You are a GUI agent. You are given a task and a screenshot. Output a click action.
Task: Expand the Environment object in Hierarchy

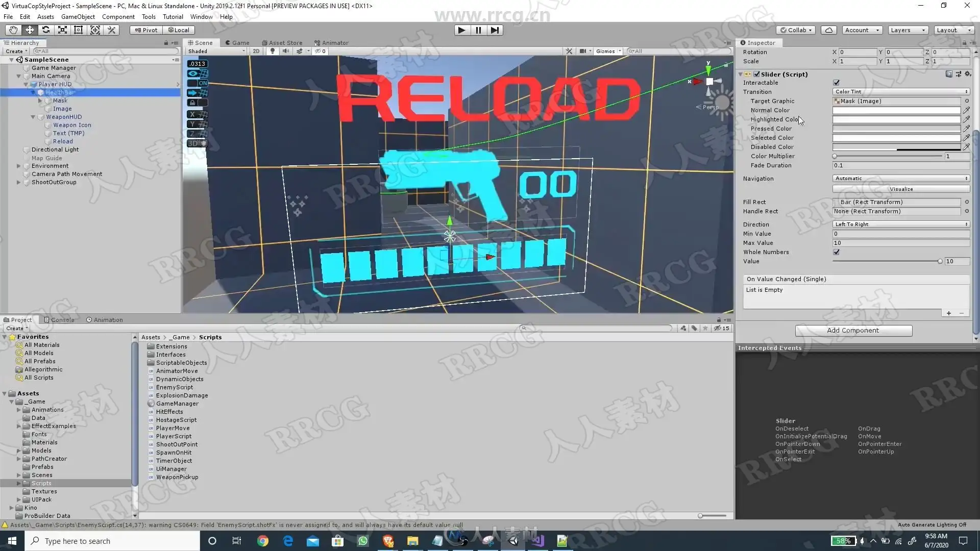[19, 166]
